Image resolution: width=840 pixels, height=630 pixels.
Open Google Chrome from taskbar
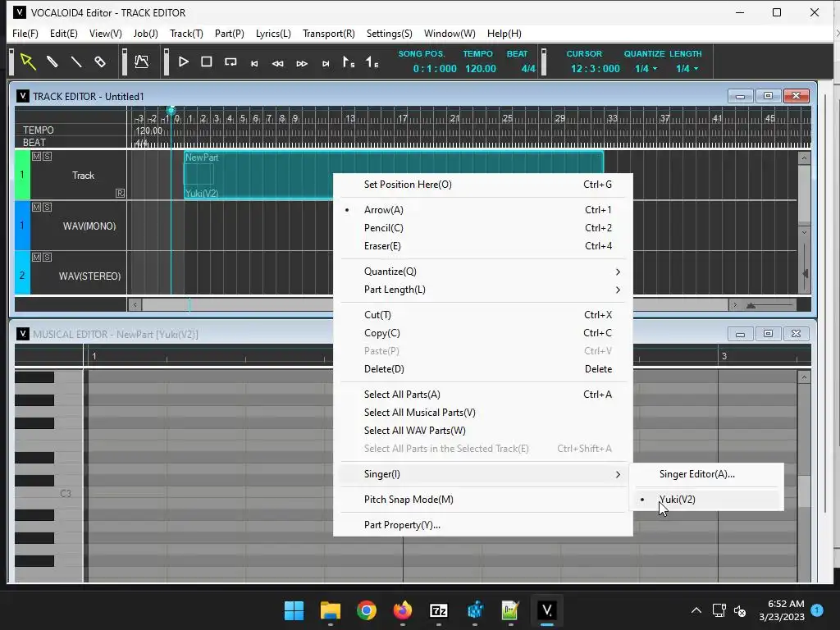click(x=367, y=610)
